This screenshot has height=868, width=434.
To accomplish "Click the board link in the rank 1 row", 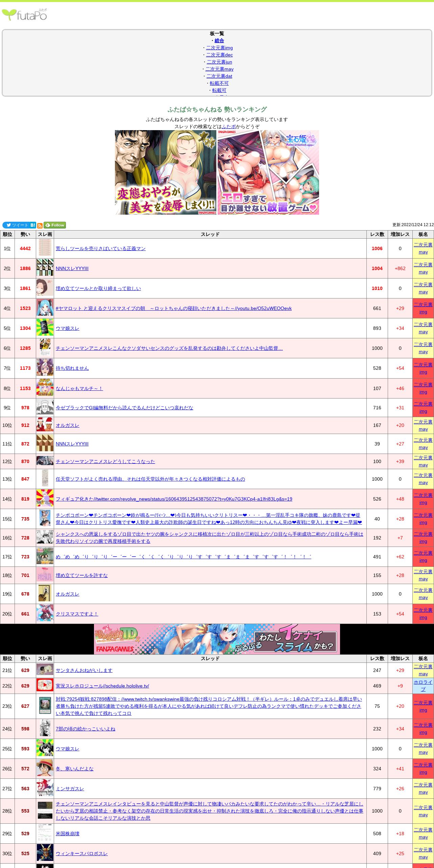I will pos(423,248).
